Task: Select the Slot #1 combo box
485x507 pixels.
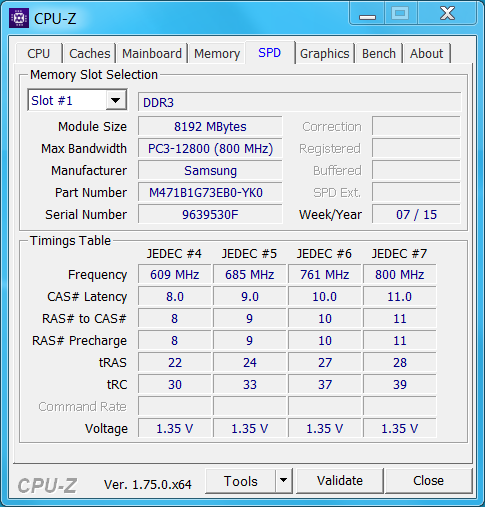Action: click(77, 100)
